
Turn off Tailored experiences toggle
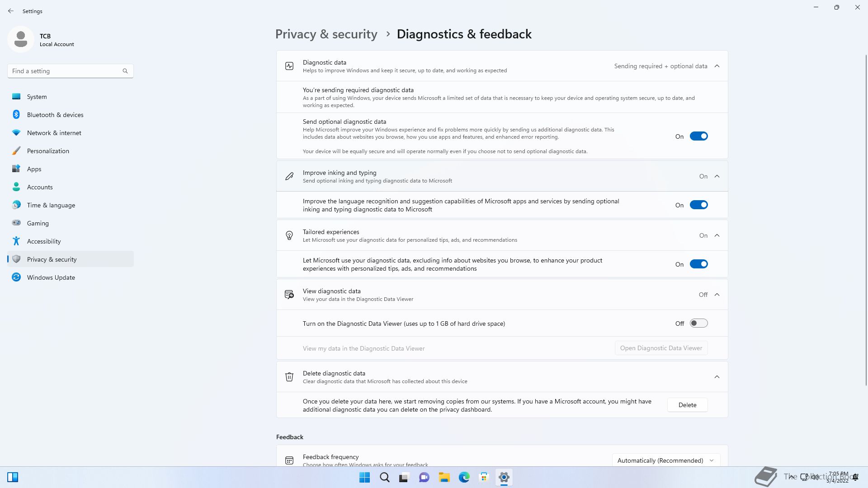[698, 264]
